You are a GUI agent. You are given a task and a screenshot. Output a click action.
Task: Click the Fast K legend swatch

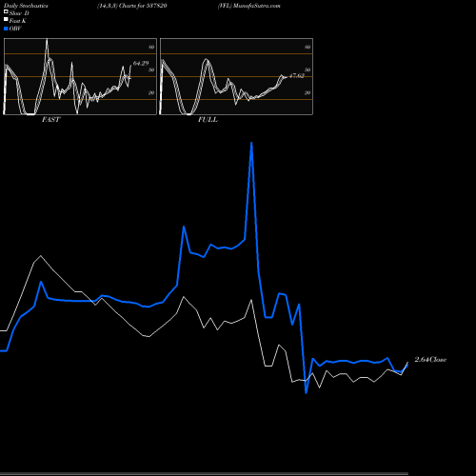(x=6, y=19)
